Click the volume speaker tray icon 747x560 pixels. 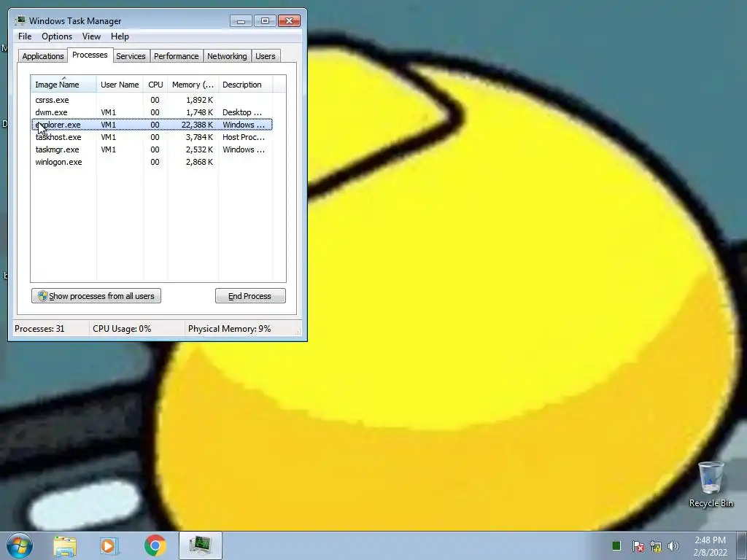[x=673, y=545]
